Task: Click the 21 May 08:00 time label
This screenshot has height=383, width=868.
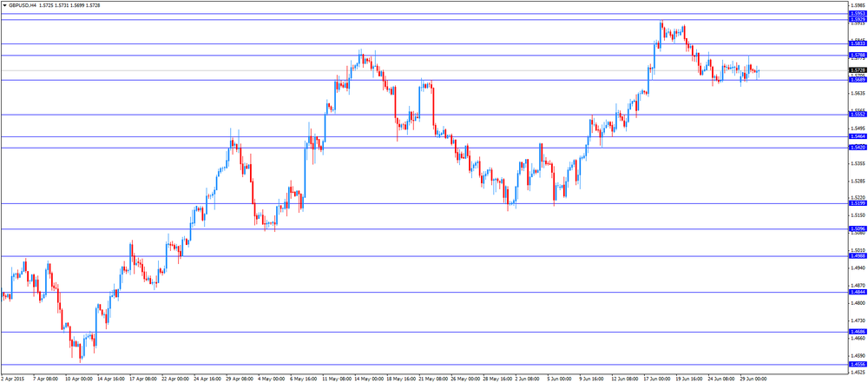Action: pos(431,379)
